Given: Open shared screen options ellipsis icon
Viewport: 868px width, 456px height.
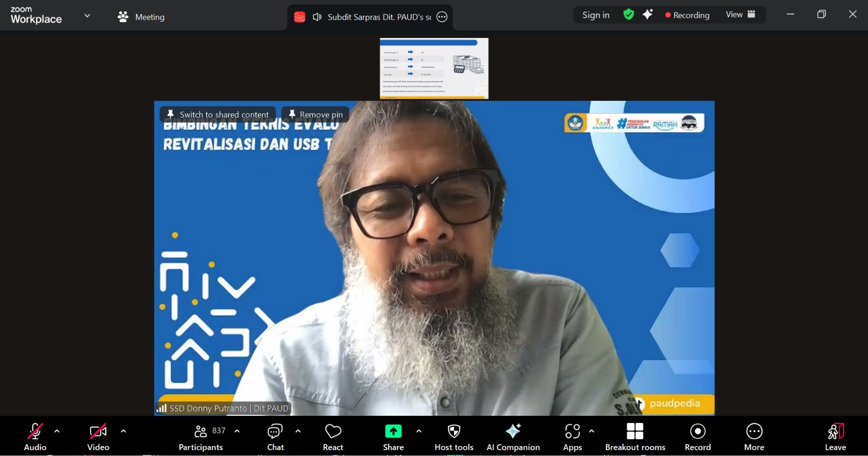Looking at the screenshot, I should pos(442,17).
